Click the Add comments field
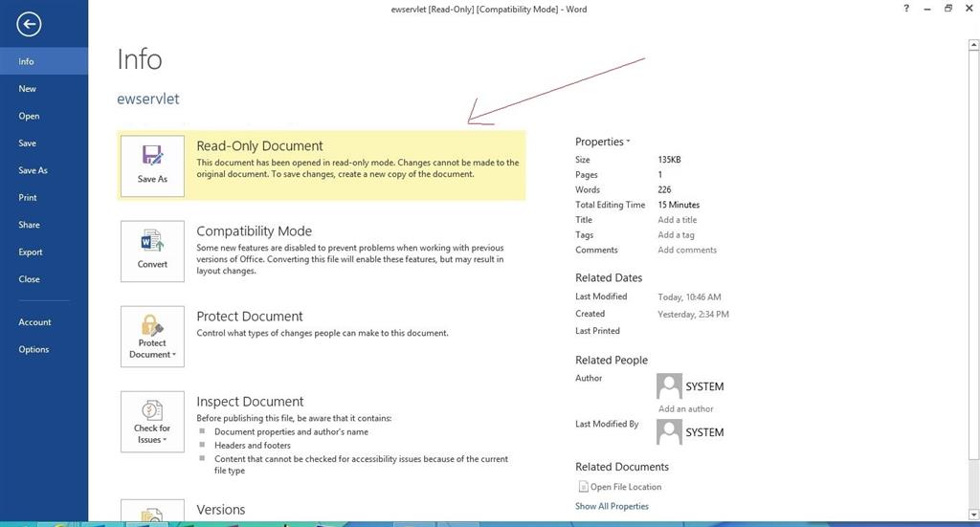980x527 pixels. click(x=687, y=250)
